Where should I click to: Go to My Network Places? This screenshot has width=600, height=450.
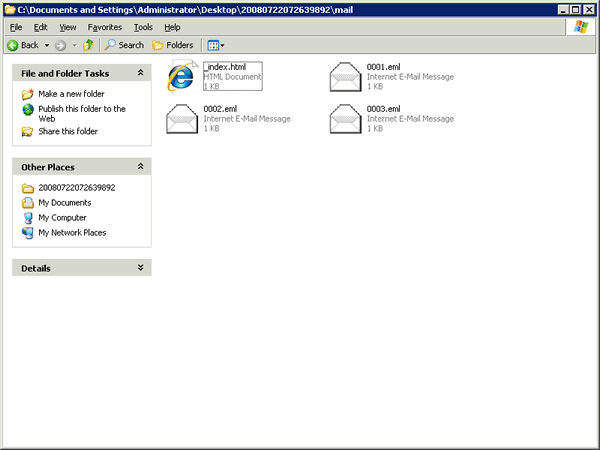point(72,232)
